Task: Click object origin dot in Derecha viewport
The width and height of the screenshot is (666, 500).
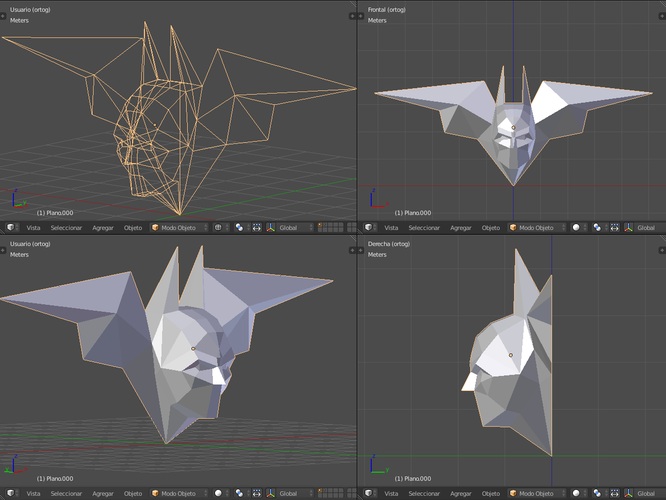Action: pyautogui.click(x=511, y=355)
